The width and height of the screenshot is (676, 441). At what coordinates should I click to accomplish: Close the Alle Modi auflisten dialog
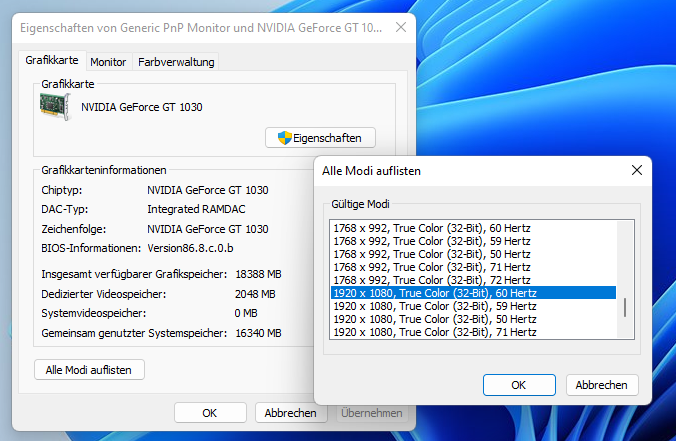637,170
